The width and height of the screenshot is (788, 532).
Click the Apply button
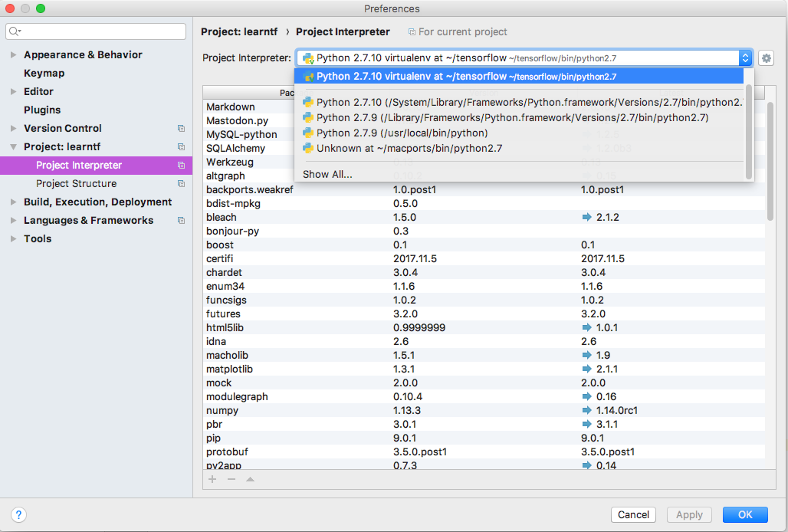tap(689, 514)
